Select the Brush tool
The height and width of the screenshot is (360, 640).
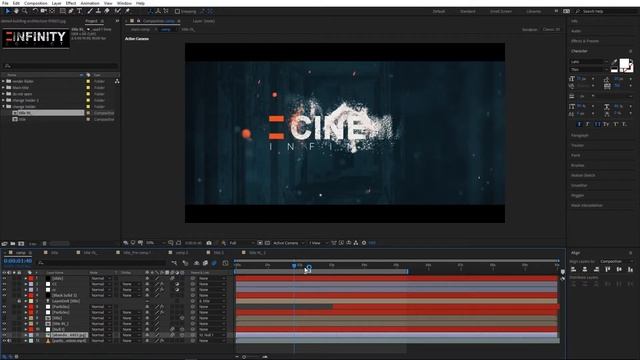pos(90,11)
